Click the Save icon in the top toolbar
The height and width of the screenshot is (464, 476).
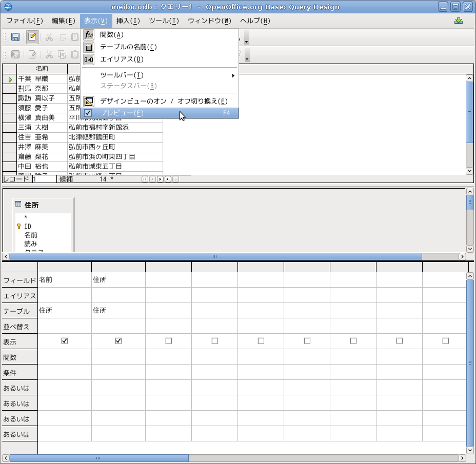click(x=15, y=37)
